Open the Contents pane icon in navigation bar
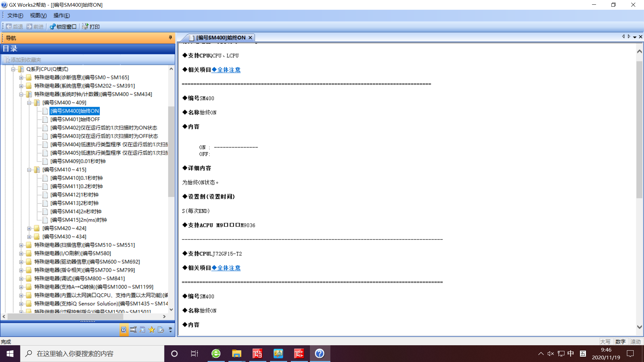The width and height of the screenshot is (644, 362). [x=123, y=330]
